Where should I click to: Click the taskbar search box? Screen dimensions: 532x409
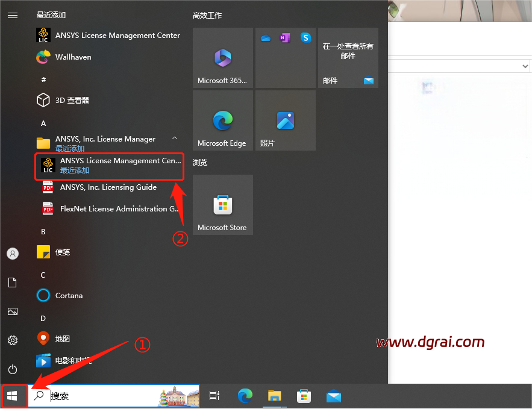[102, 396]
